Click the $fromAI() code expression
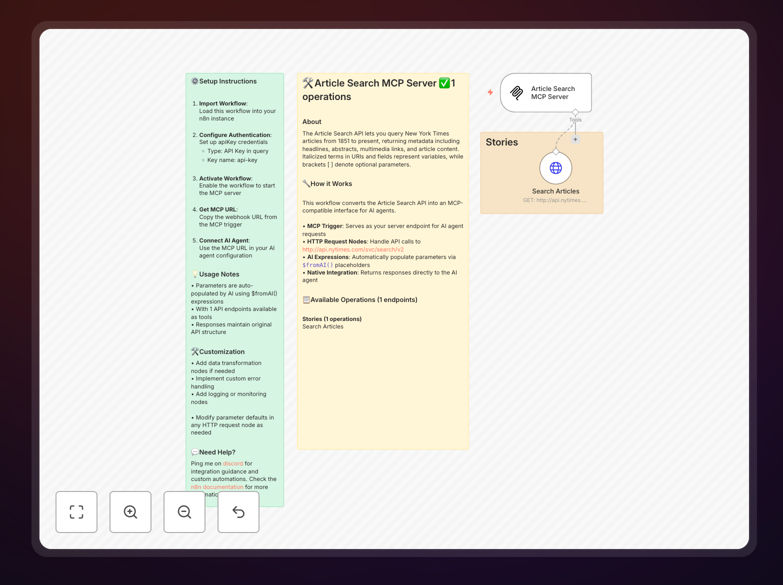Viewport: 783px width, 585px height. pos(317,265)
